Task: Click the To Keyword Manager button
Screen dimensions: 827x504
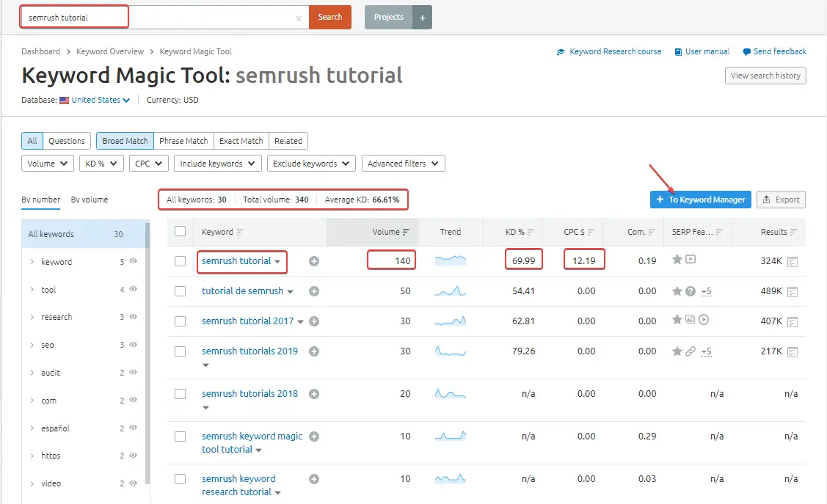Action: pyautogui.click(x=699, y=199)
